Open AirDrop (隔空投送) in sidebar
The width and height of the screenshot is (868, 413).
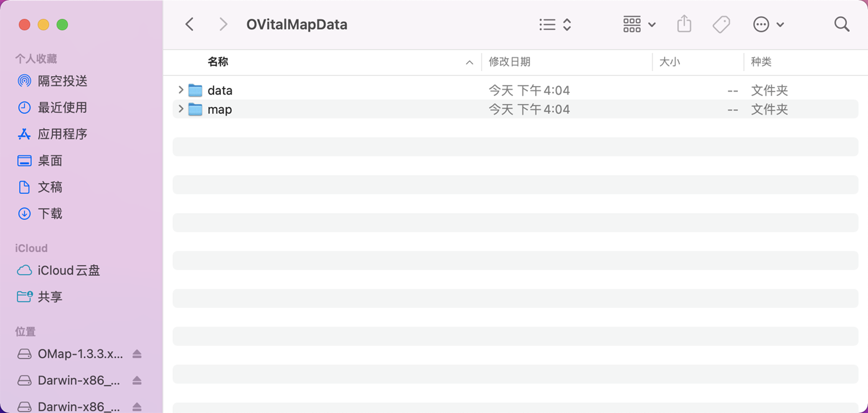pos(62,81)
